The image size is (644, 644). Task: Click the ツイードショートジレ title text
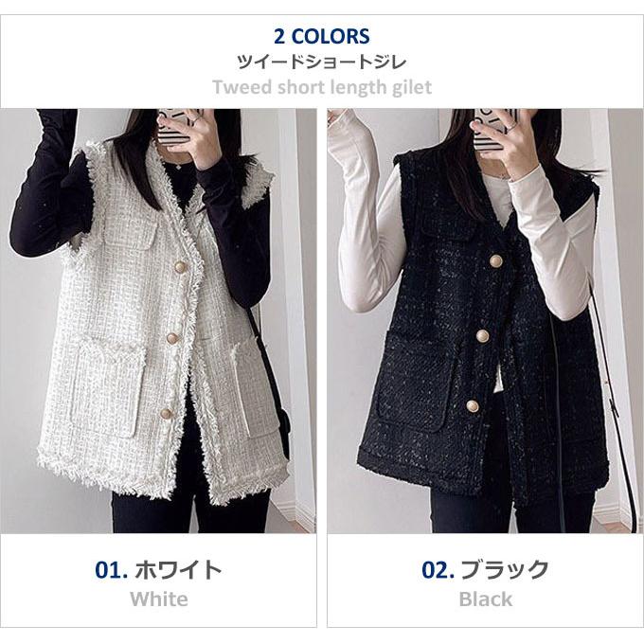[322, 62]
